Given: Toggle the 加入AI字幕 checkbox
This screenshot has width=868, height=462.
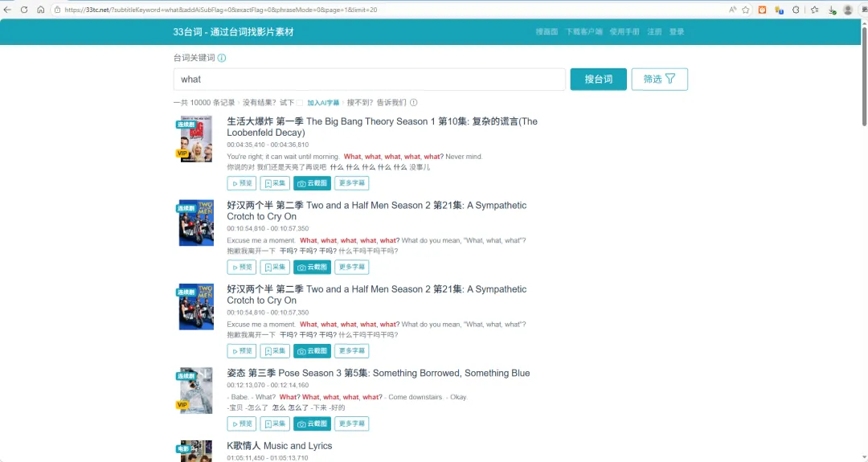Looking at the screenshot, I should coord(300,102).
